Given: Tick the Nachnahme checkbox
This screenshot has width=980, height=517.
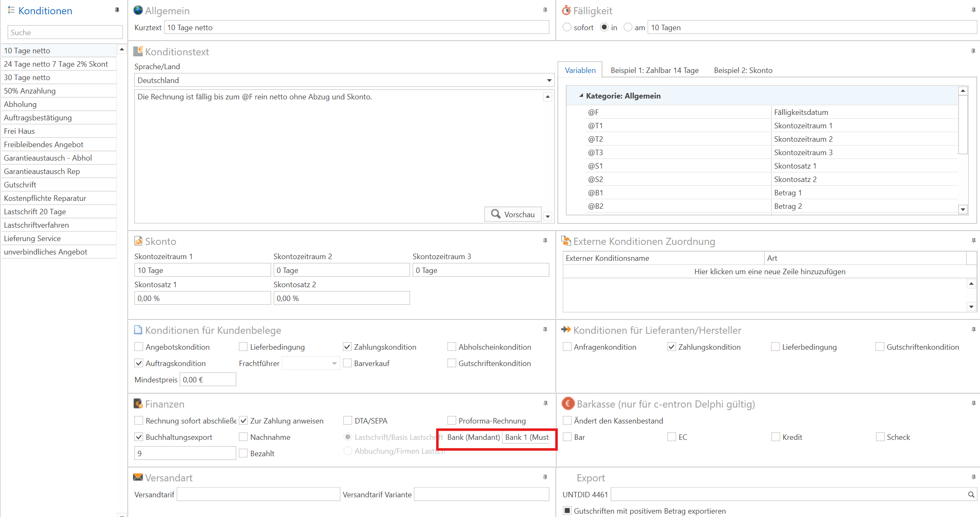Looking at the screenshot, I should (243, 437).
